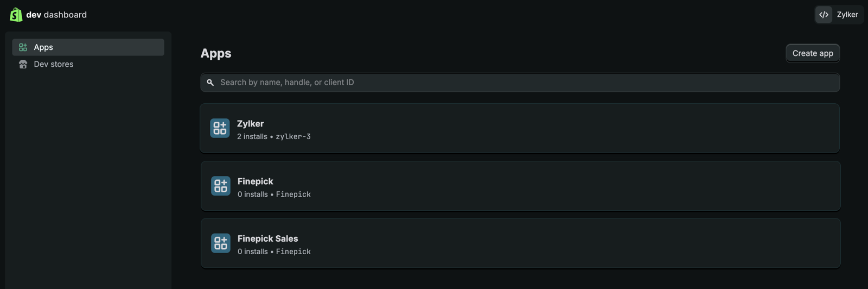Open the Finepick app title
Image resolution: width=868 pixels, height=289 pixels.
255,181
